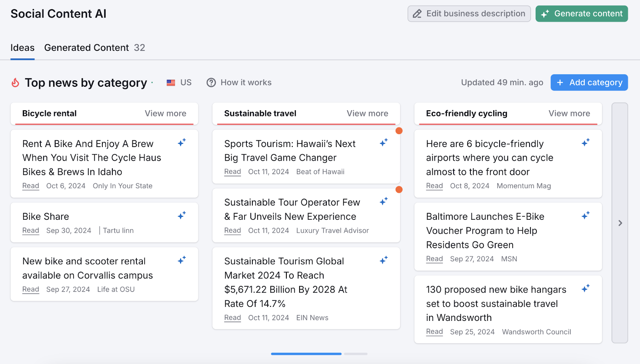Generate ideas from Baltimore E-Bike Voucher card sparkle
The image size is (640, 364).
click(x=586, y=216)
